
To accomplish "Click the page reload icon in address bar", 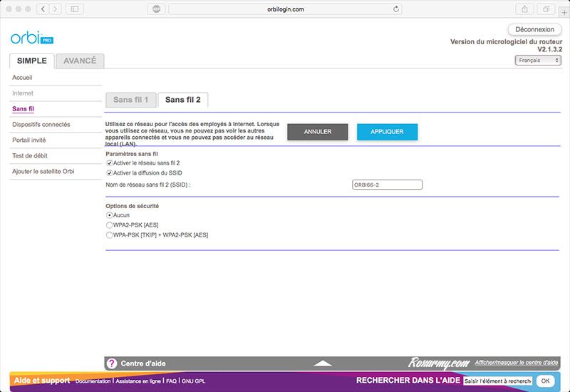I will click(x=397, y=9).
